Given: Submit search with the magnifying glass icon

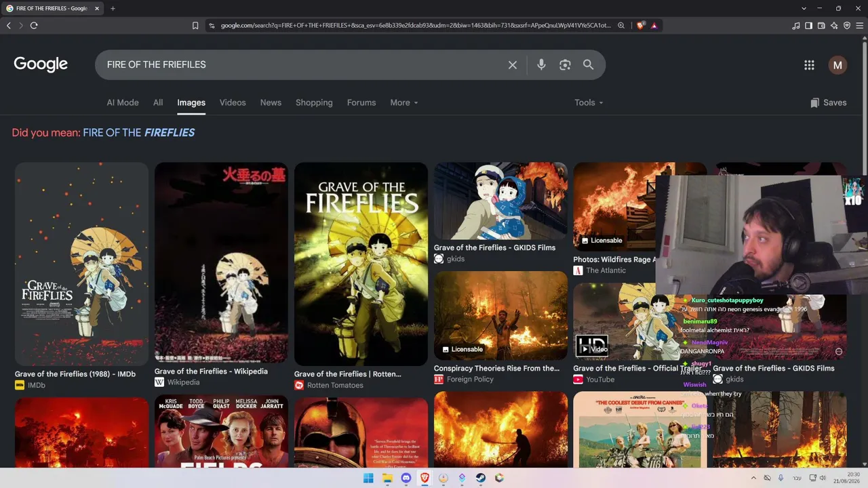Looking at the screenshot, I should (x=588, y=65).
